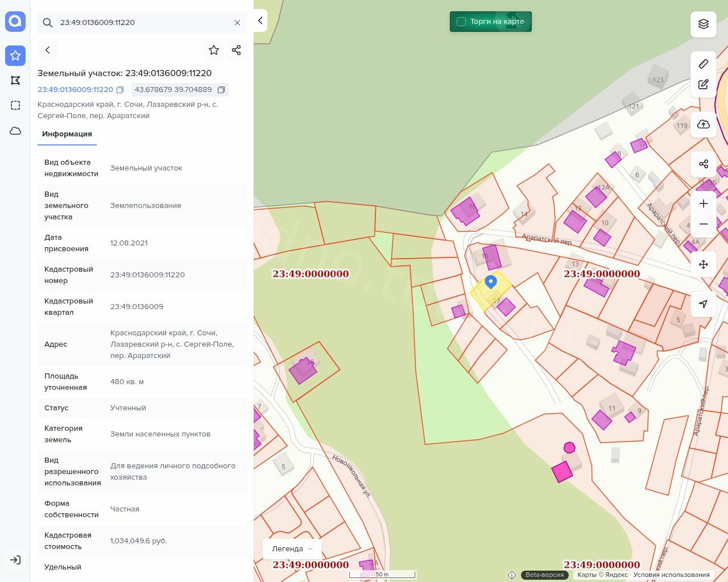Copy the cadastral number 23:49:0136009:11220

click(120, 90)
